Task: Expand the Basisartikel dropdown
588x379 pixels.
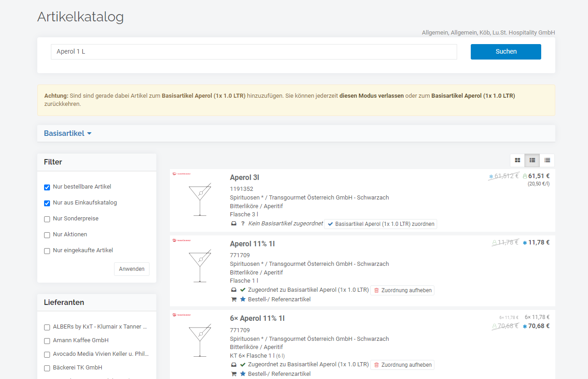Action: click(68, 133)
